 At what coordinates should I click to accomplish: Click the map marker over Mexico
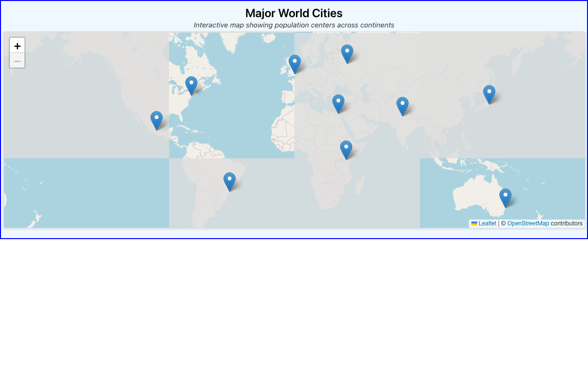click(x=156, y=120)
